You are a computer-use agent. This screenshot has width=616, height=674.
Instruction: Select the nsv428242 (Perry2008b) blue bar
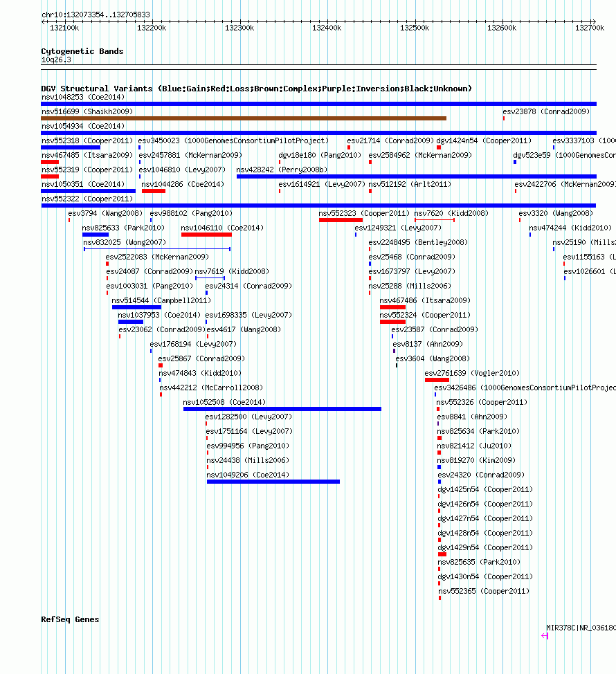pos(417,176)
